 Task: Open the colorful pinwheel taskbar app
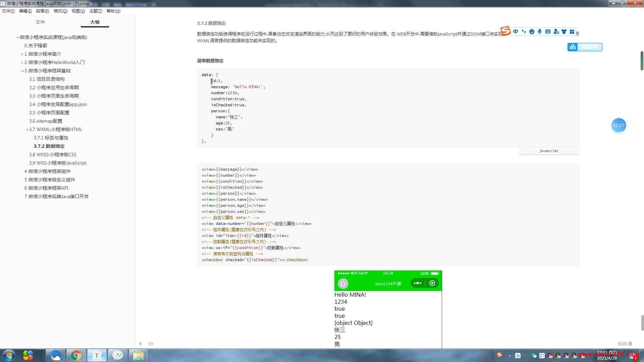coord(28,355)
